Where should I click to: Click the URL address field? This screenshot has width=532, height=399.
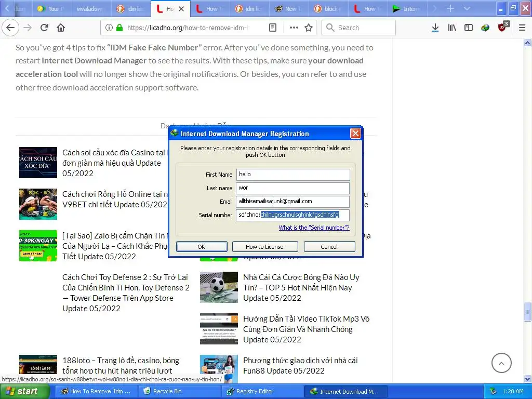[188, 28]
